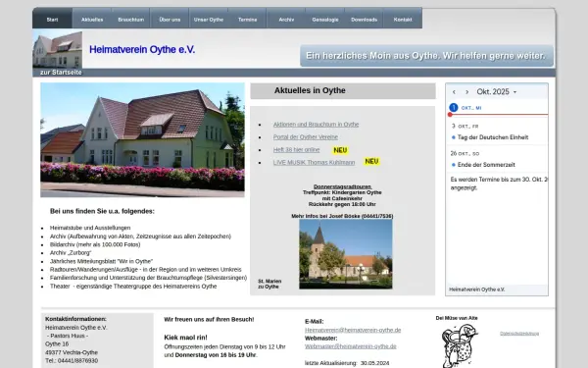
Task: Open the Archiv navigation item
Action: click(286, 19)
